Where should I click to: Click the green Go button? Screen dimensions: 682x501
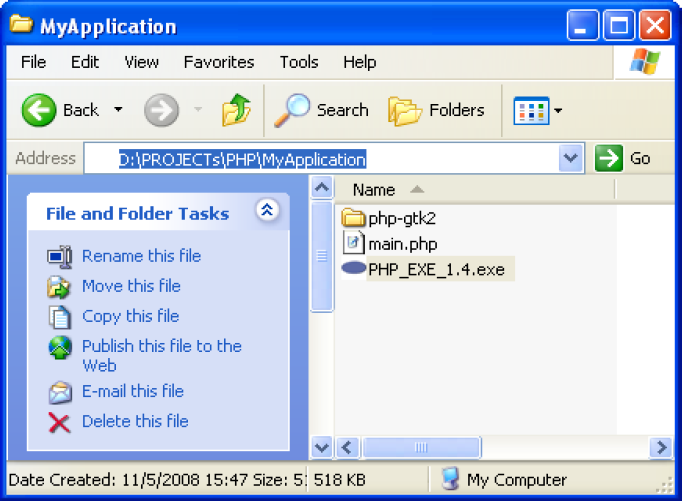point(622,158)
